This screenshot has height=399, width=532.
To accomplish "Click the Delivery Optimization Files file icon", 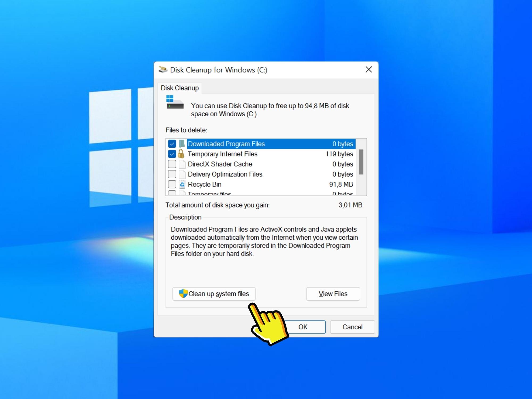I will (x=182, y=174).
